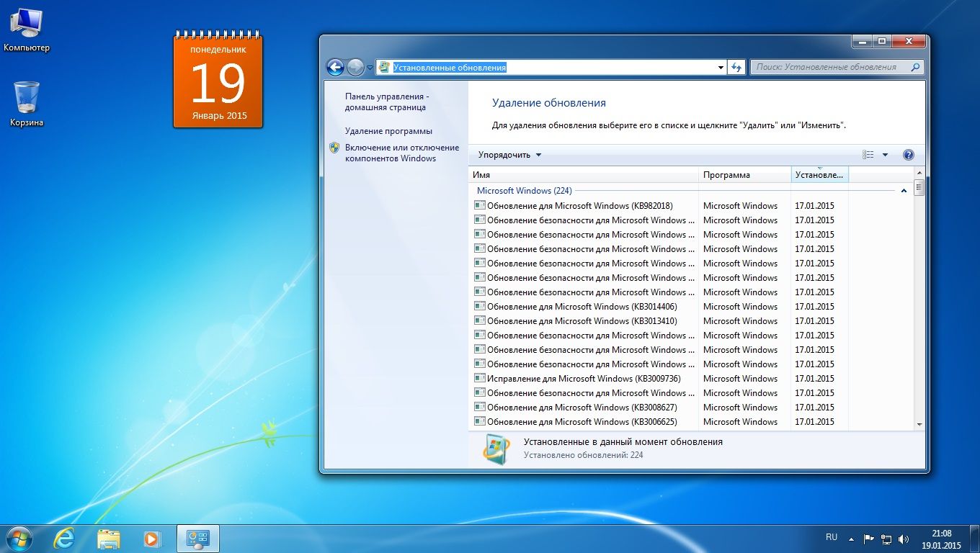Viewport: 980px width, 553px height.
Task: Switch to the Control Panel taskbar button
Action: (198, 539)
